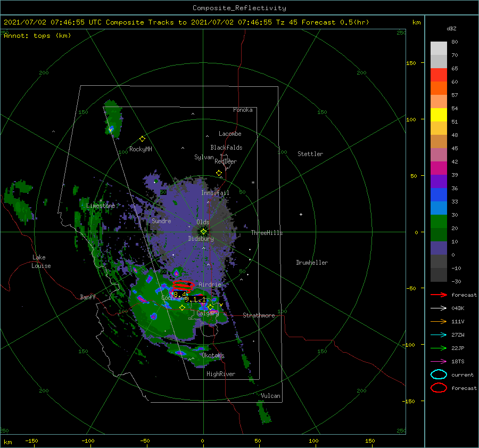Click the red forecast ellipses near Airdrie
The width and height of the screenshot is (479, 448).
[183, 287]
